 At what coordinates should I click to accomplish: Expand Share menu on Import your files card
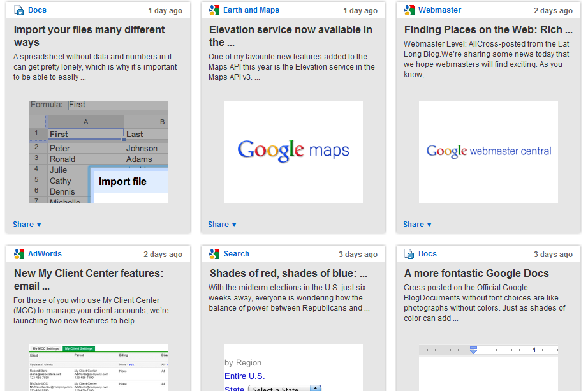[x=27, y=225]
